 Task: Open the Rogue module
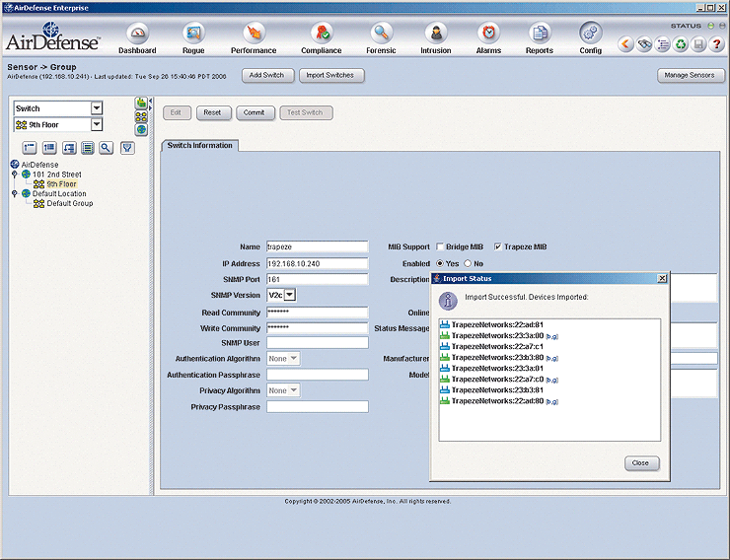click(x=193, y=38)
